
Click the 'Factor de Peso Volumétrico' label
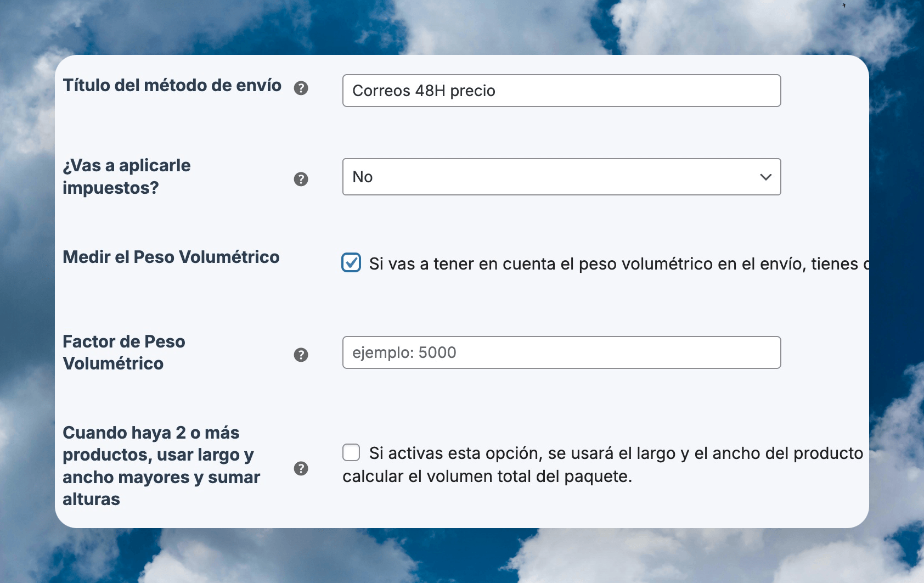point(124,352)
